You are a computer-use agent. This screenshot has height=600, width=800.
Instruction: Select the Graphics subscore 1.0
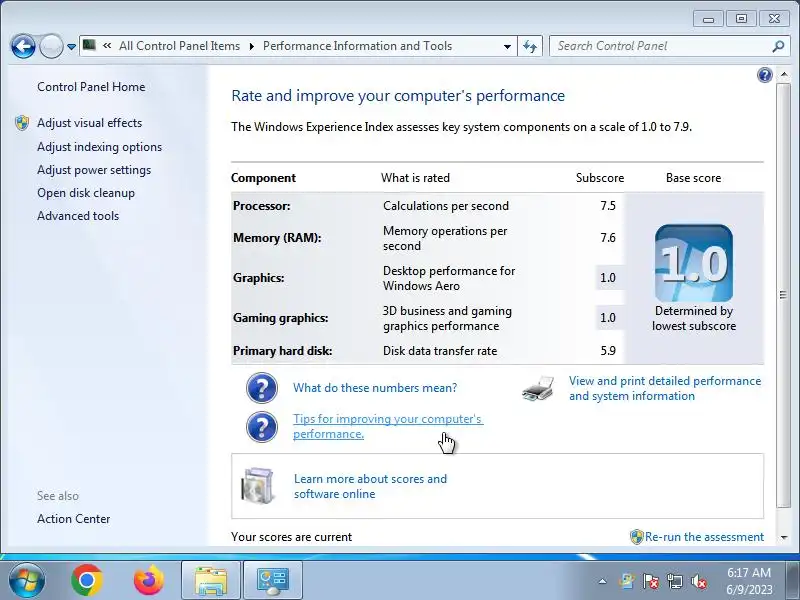(x=608, y=278)
